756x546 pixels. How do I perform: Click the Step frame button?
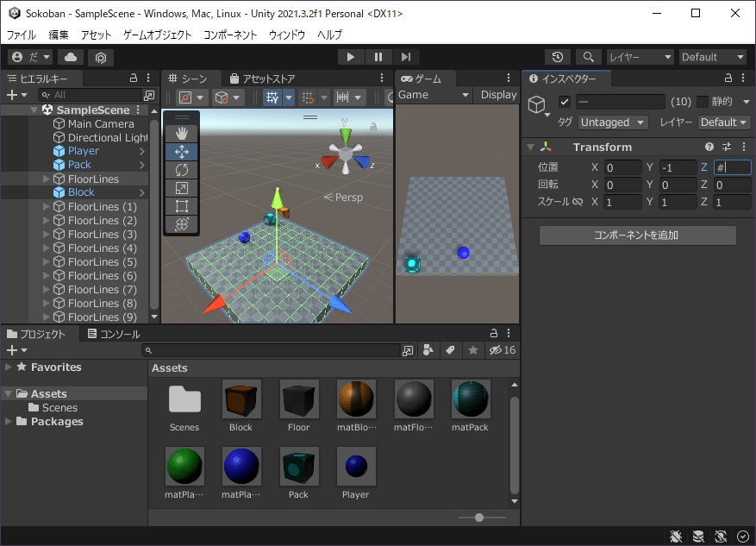tap(406, 57)
